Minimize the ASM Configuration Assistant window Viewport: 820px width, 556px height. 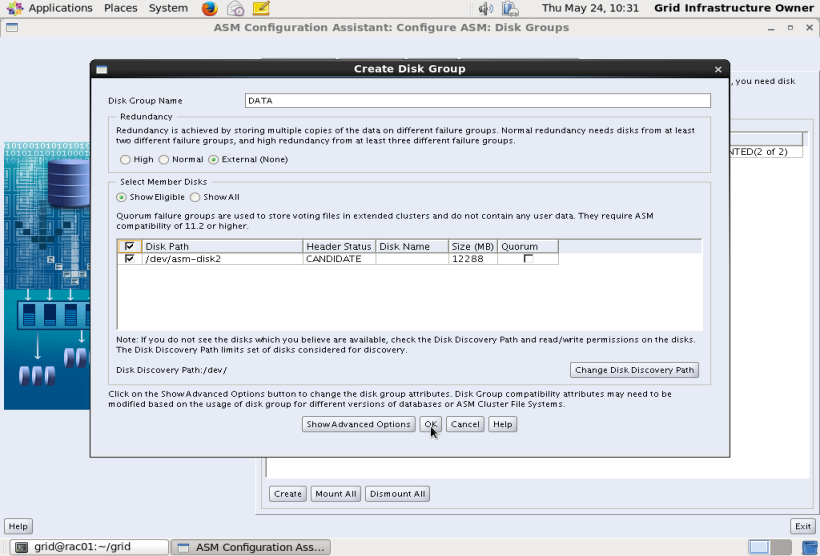click(771, 28)
